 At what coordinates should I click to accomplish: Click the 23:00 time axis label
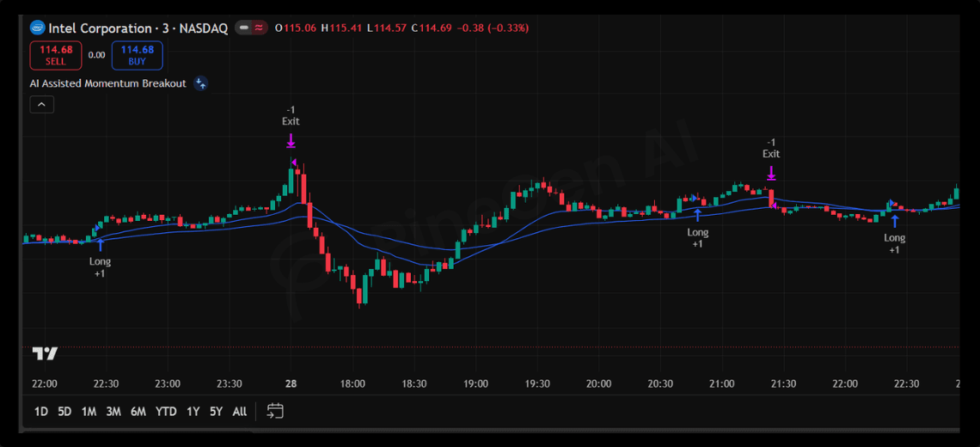coord(168,384)
